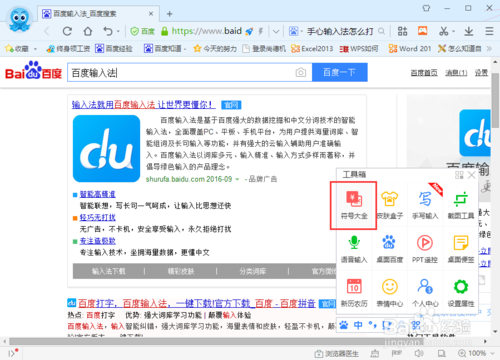Expand the undo arrow dropdown
Viewport: 500px width, 360px height.
point(118,32)
